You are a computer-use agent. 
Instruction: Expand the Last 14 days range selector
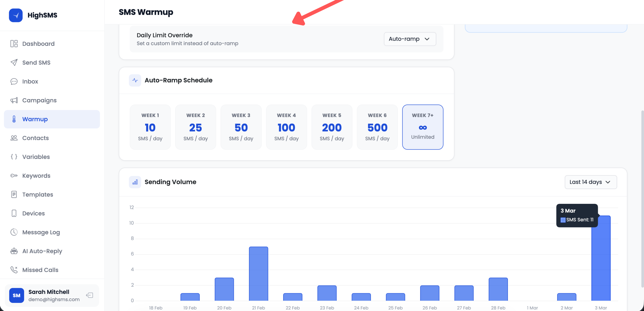point(590,182)
